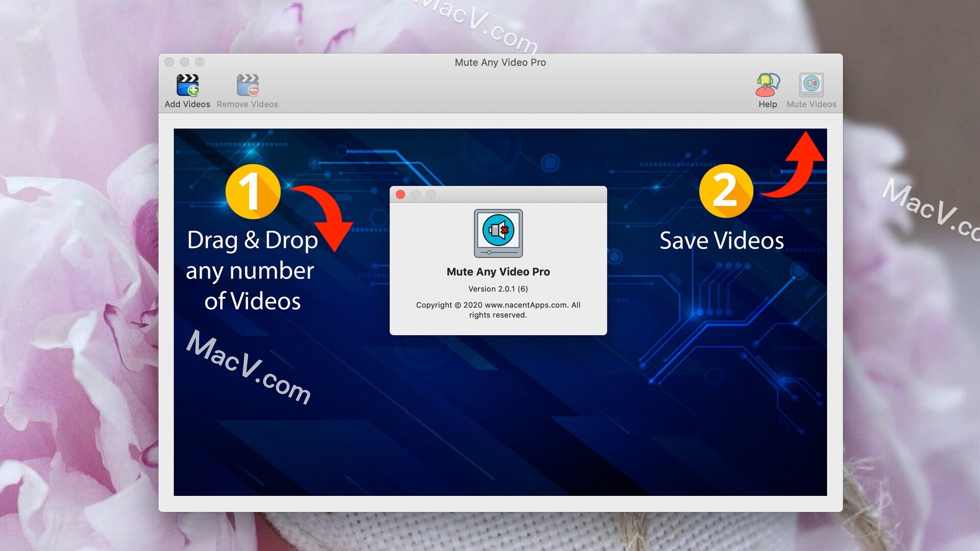Click the Help label in toolbar

[x=768, y=104]
